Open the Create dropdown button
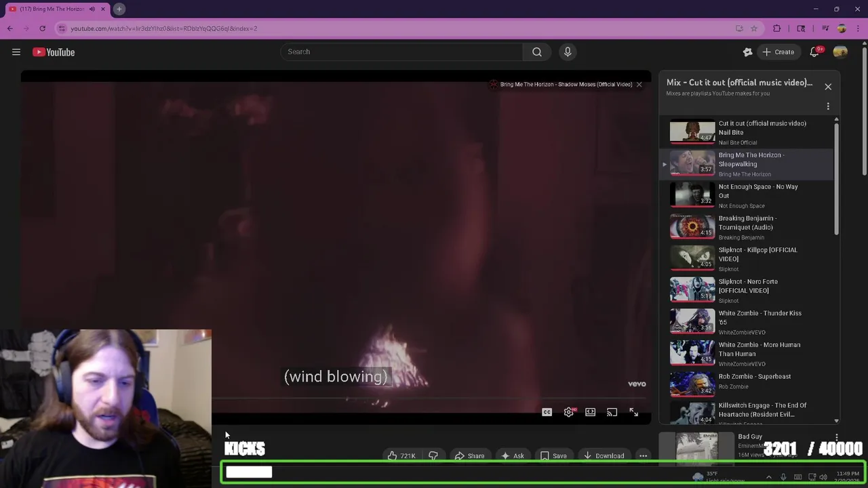Viewport: 868px width, 488px height. tap(778, 52)
